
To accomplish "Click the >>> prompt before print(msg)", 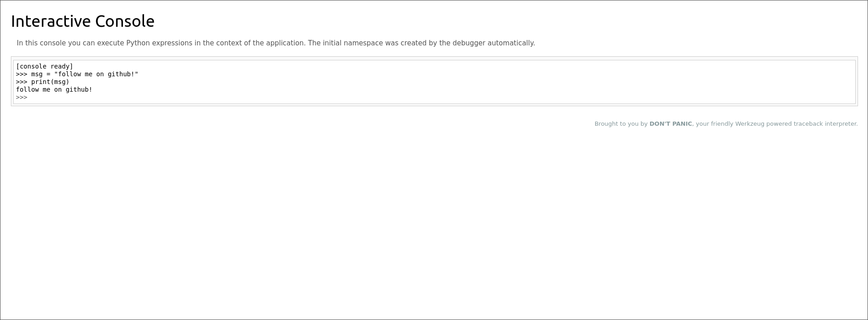I will tap(21, 82).
